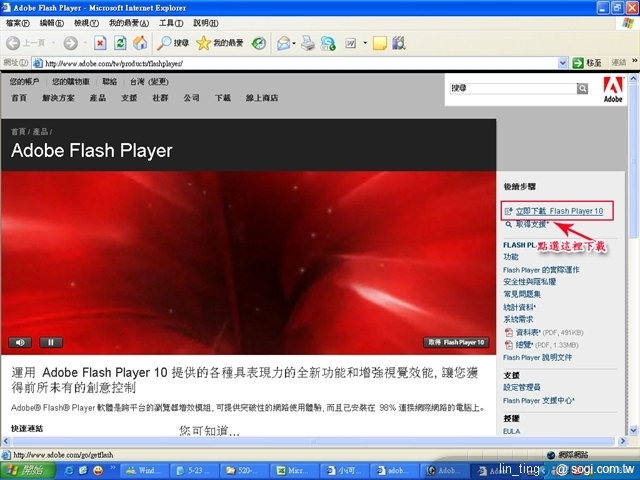Open the Windows 開始 Start button
The width and height of the screenshot is (640, 480).
pyautogui.click(x=27, y=471)
